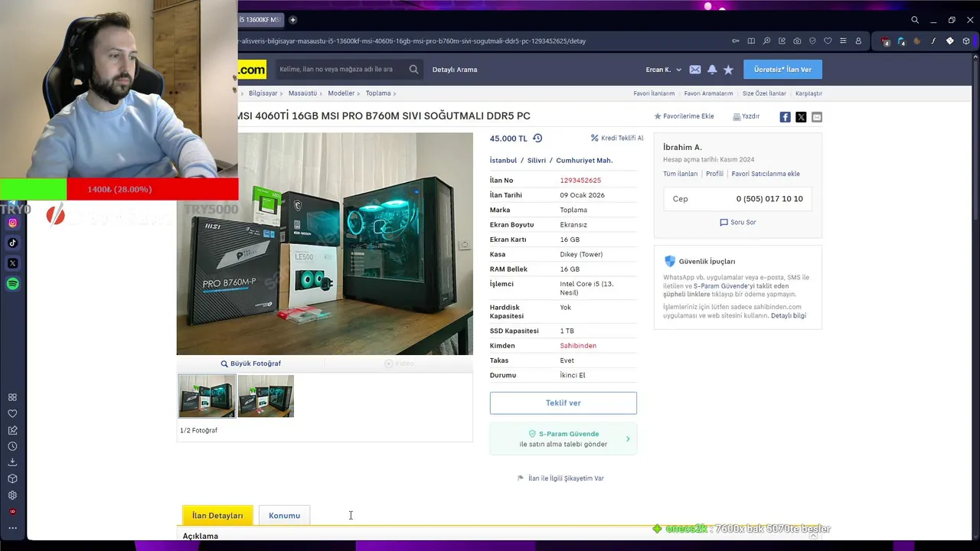980x551 pixels.
Task: Click Favori Satıcılarıma ekle link
Action: coord(766,174)
